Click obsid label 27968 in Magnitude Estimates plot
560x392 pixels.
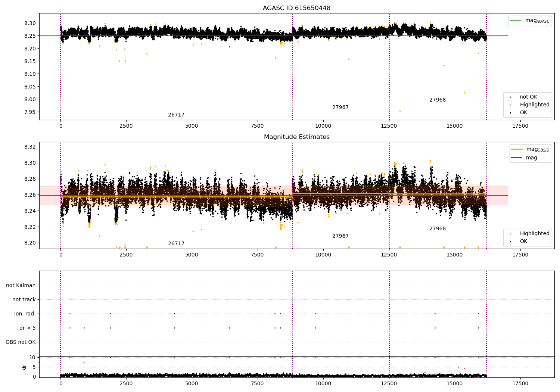pyautogui.click(x=438, y=229)
